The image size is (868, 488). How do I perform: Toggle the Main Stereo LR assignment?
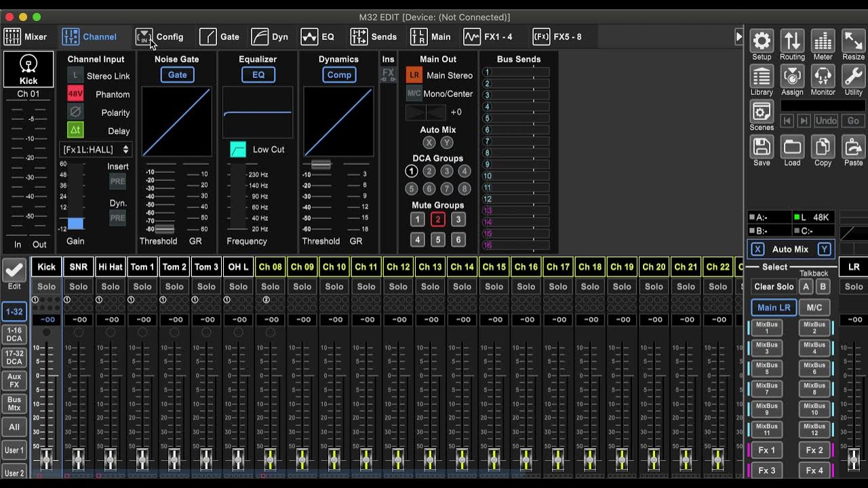(x=414, y=75)
